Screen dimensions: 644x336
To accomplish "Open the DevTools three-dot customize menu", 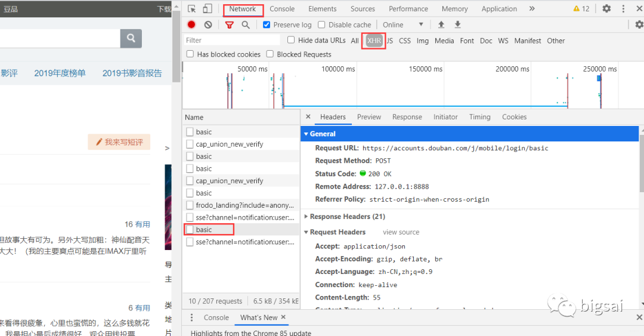I will pyautogui.click(x=623, y=8).
